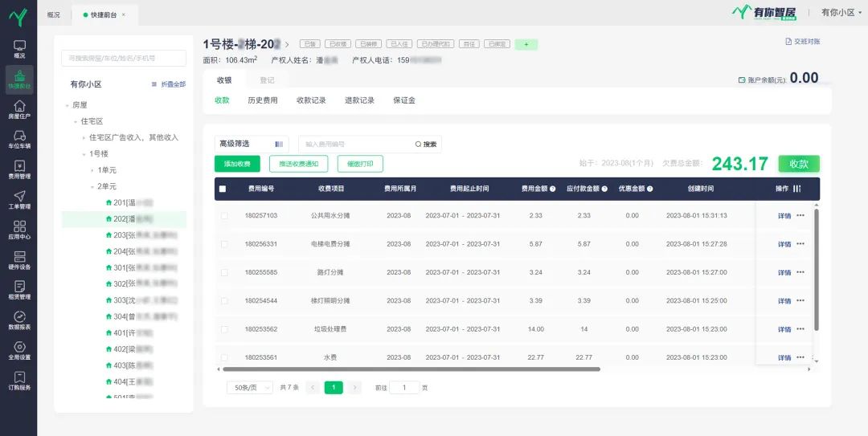Screen dimensions: 868x436
Task: Click the horizontal scrollbar under the fee table
Action: pos(410,369)
